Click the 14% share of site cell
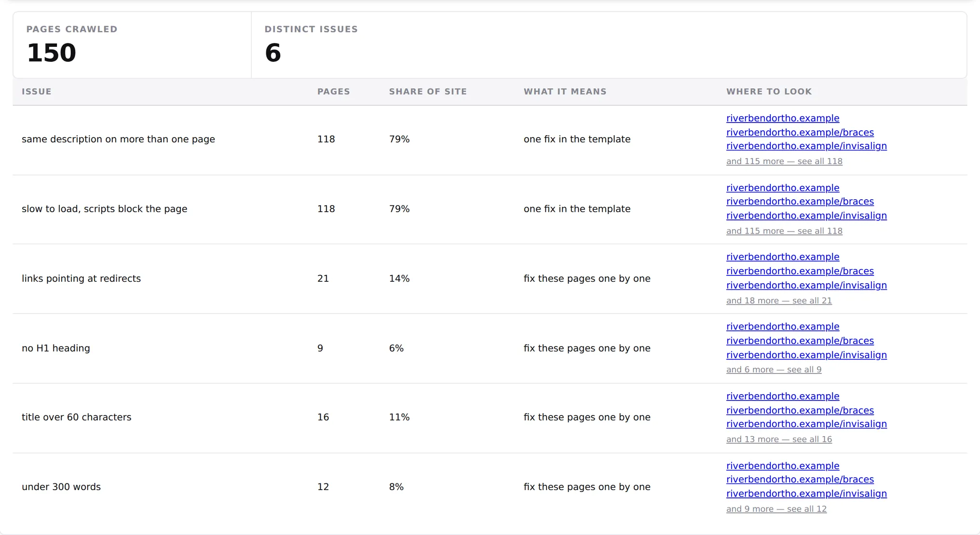Viewport: 980px width, 535px height. click(399, 278)
